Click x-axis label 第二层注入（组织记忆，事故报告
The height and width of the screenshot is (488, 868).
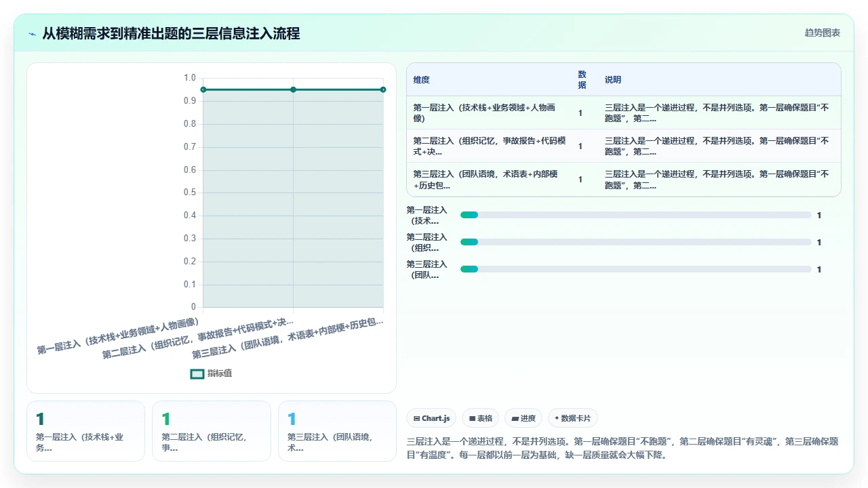click(x=198, y=337)
